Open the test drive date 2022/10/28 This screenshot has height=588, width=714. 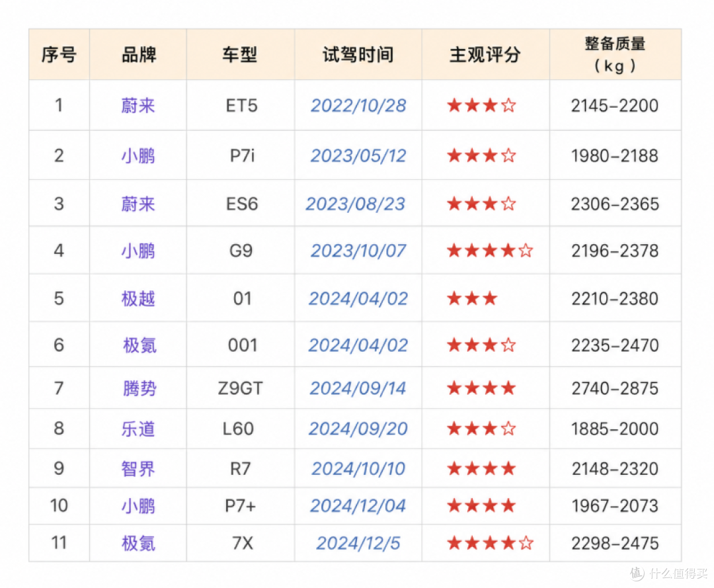coord(358,106)
